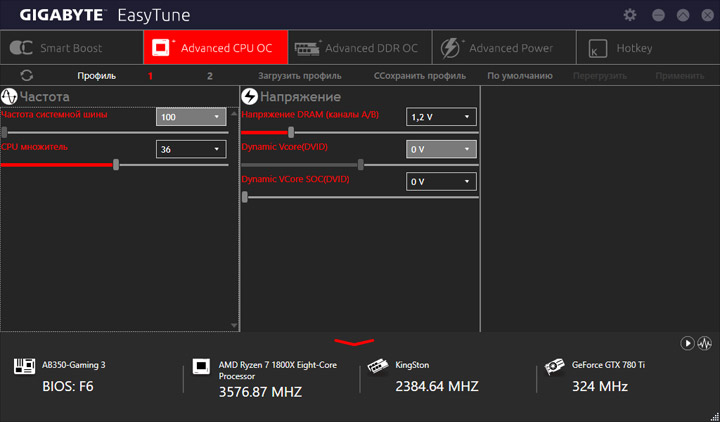Open the settings gear icon
The image size is (720, 422).
pyautogui.click(x=630, y=15)
